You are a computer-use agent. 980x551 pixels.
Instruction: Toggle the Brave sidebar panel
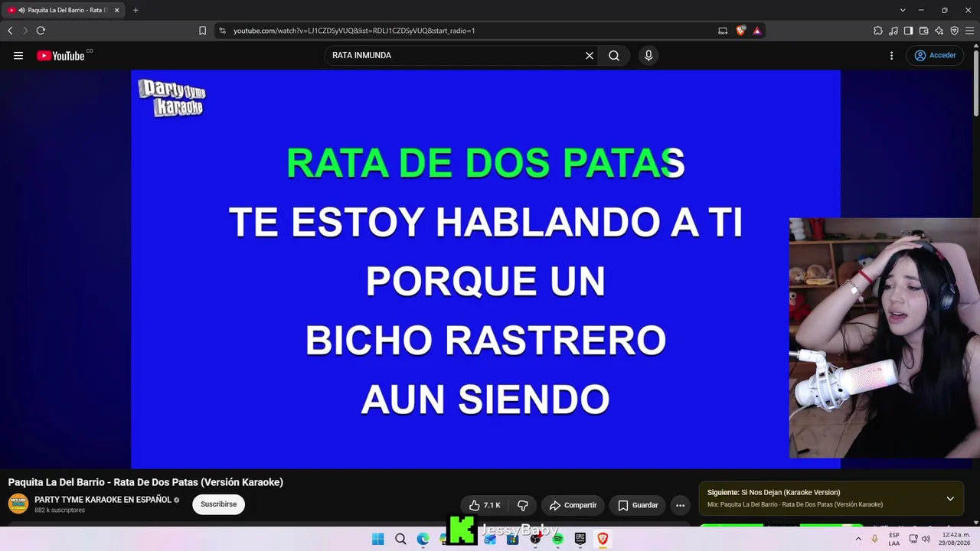[x=908, y=31]
